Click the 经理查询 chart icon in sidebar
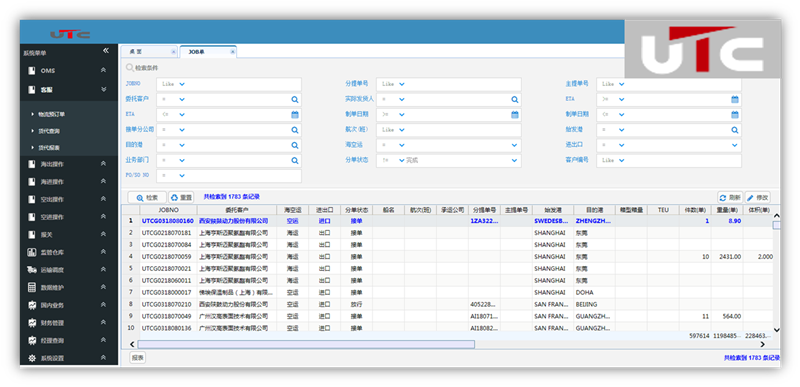The image size is (800, 387). pos(32,340)
